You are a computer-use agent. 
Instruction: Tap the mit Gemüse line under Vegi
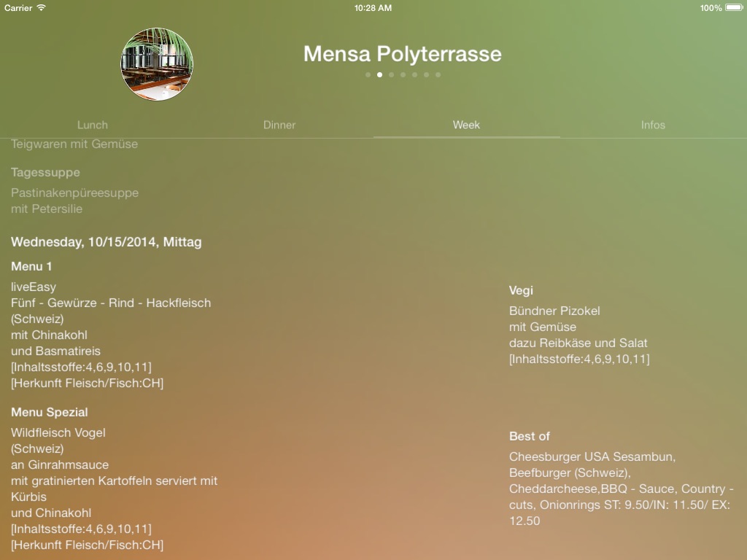pos(543,327)
